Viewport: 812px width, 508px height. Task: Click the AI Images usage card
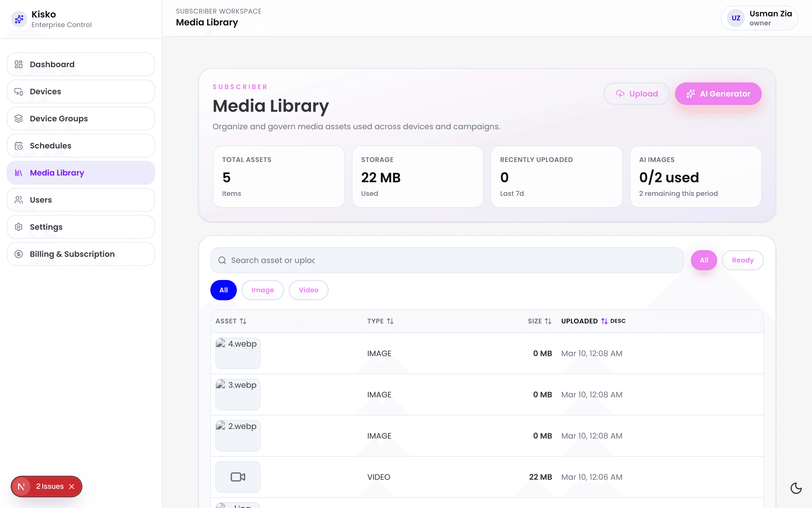tap(696, 177)
